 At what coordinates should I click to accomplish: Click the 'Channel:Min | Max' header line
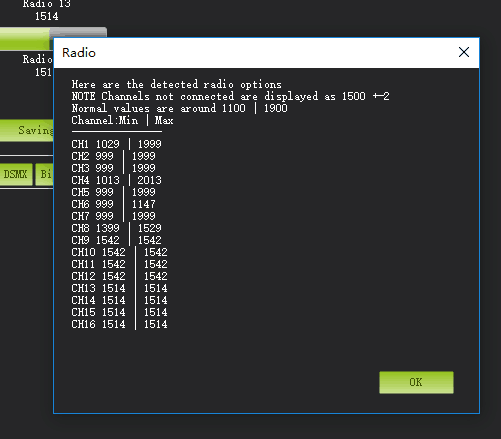tap(122, 120)
